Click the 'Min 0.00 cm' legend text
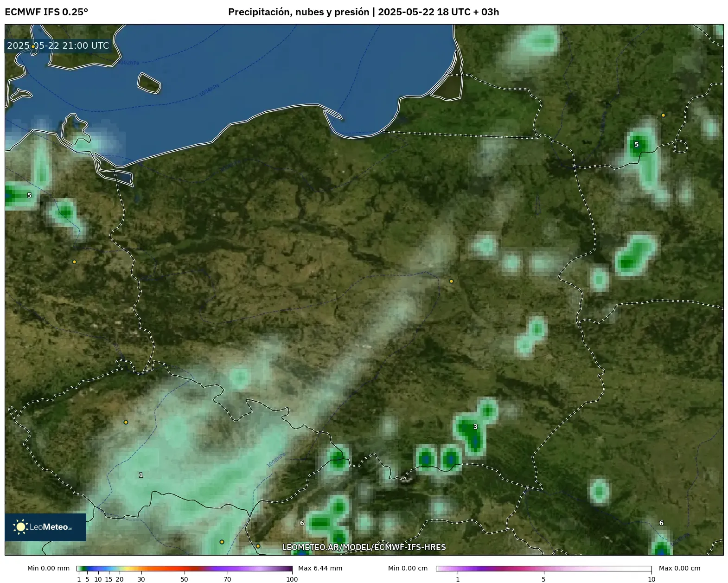This screenshot has width=728, height=583. [x=408, y=568]
